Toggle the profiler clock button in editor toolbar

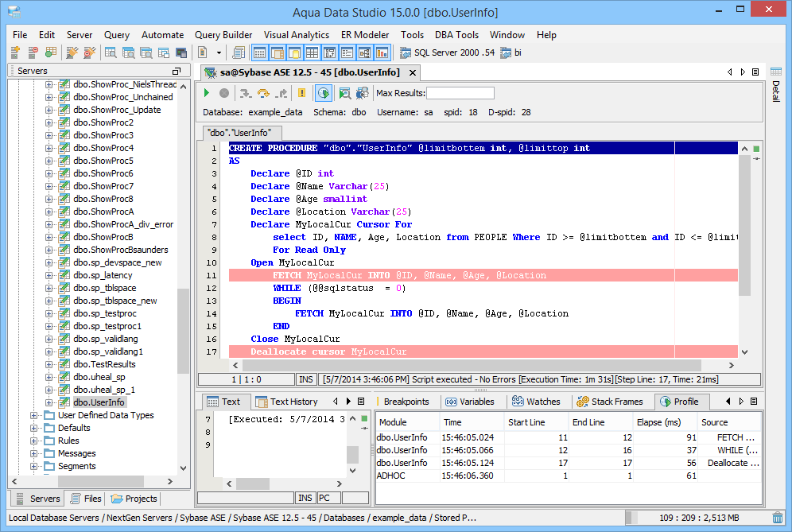324,93
